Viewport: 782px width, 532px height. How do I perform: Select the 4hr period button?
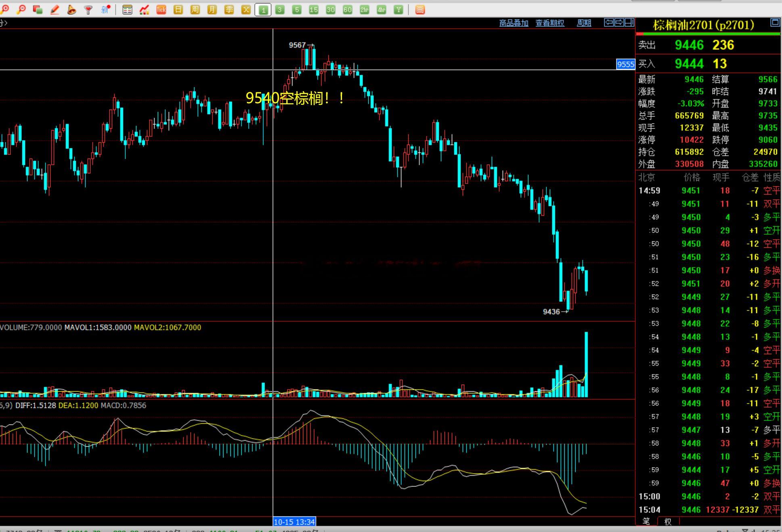382,10
